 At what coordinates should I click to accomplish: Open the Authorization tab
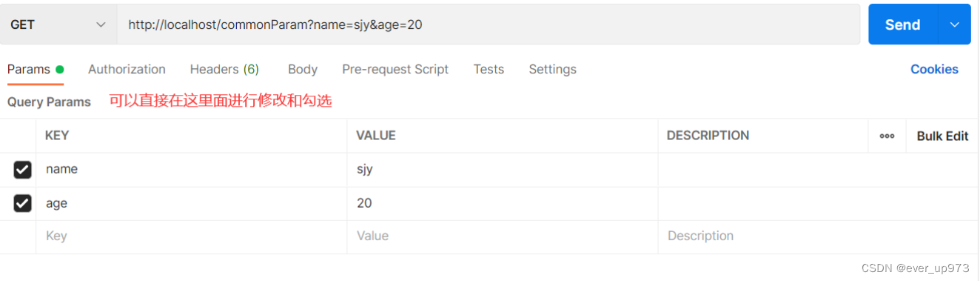click(127, 69)
